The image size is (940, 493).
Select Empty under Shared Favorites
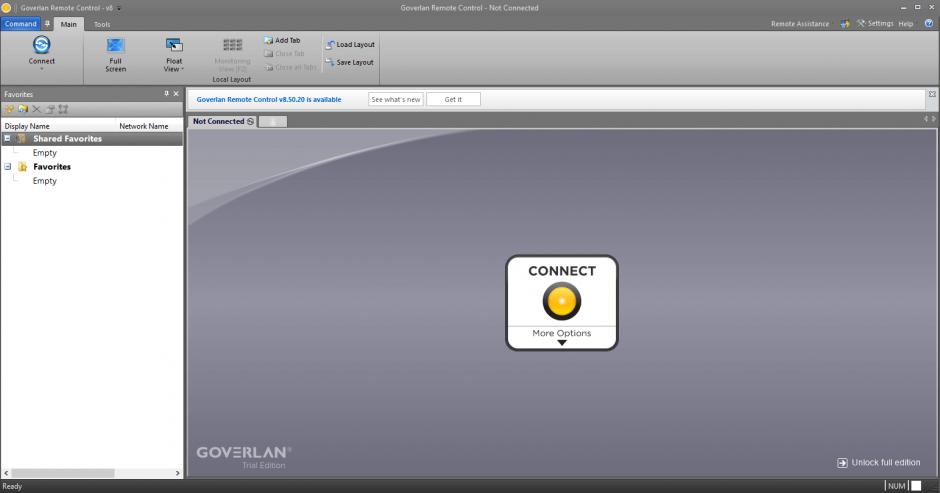tap(44, 153)
